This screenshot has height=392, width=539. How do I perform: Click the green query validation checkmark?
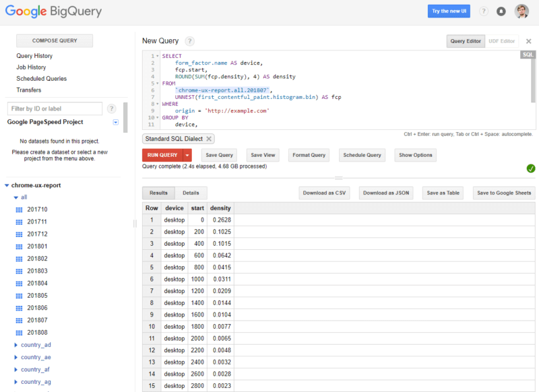(x=531, y=168)
